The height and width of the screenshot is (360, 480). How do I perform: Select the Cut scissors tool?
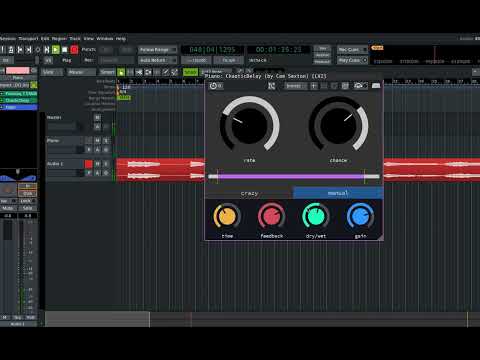click(x=139, y=72)
